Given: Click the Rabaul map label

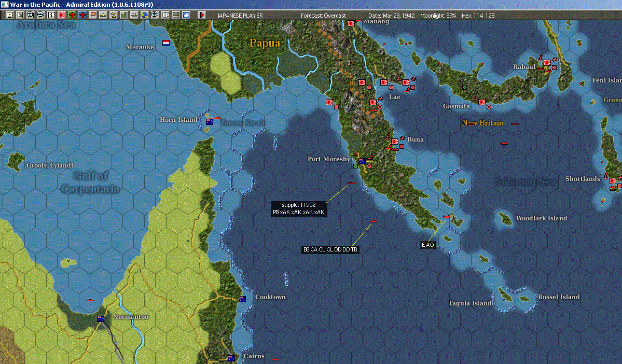Looking at the screenshot, I should tap(524, 66).
